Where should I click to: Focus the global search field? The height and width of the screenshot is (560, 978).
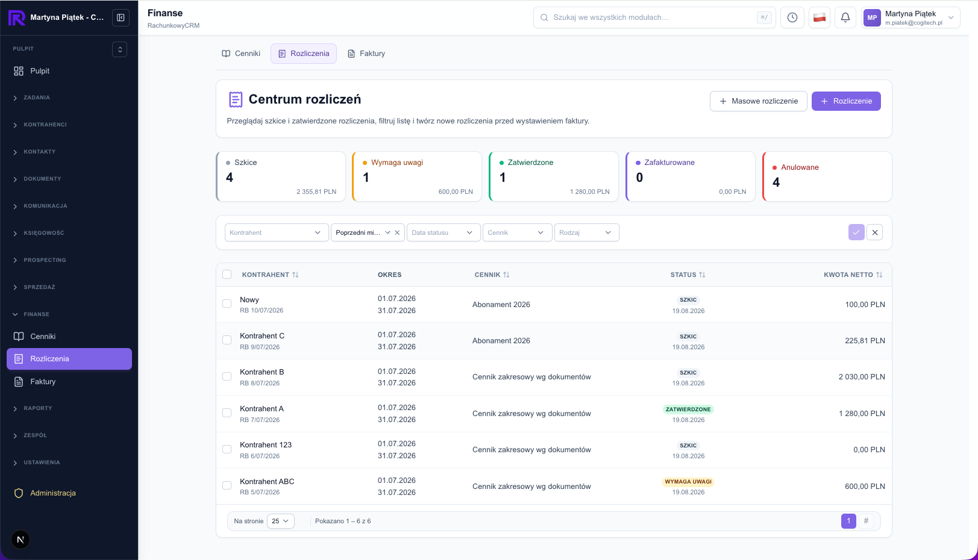click(654, 17)
